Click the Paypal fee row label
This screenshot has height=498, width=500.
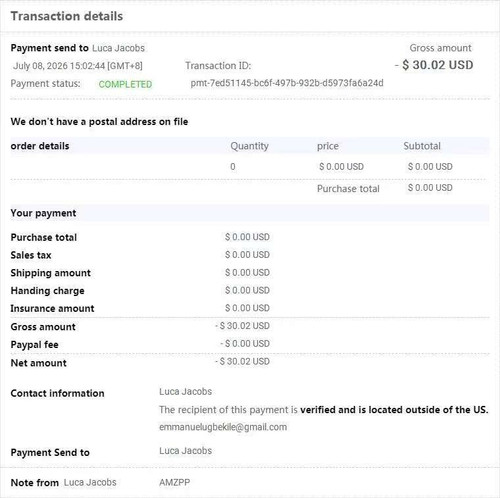tap(34, 345)
